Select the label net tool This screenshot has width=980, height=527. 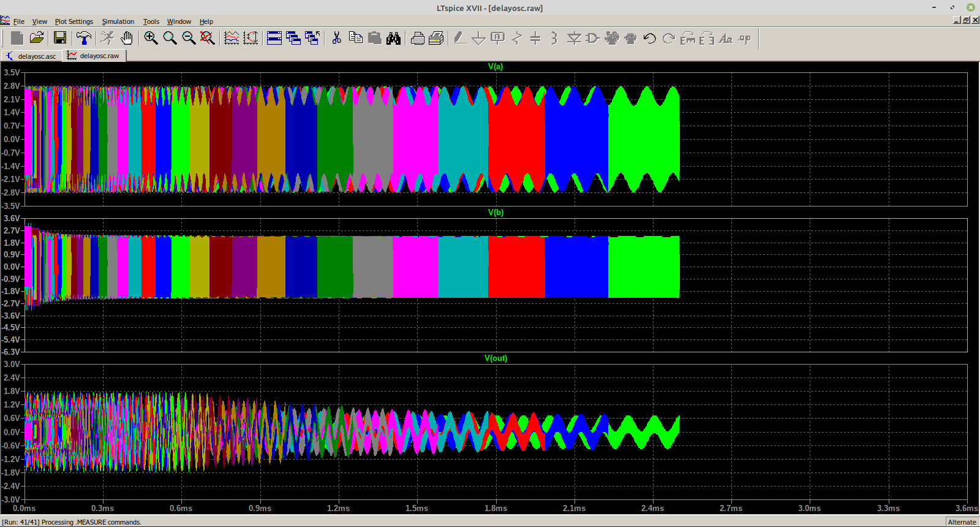point(498,38)
